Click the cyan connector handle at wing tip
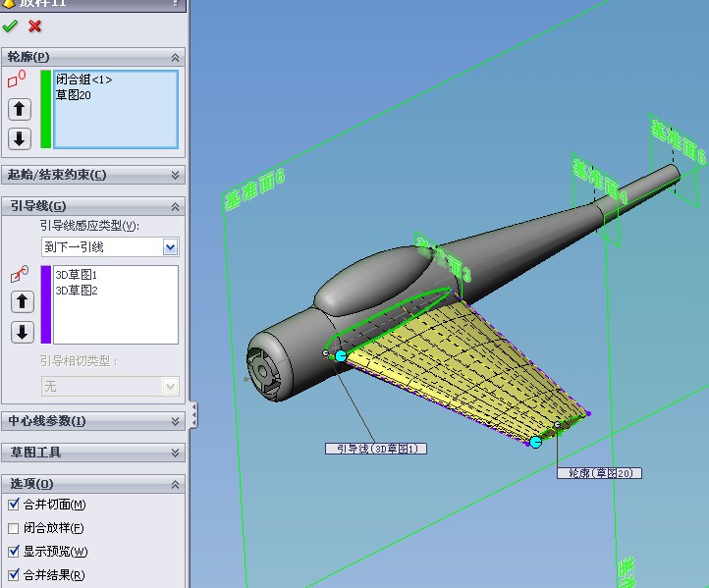709x588 pixels. pyautogui.click(x=536, y=442)
